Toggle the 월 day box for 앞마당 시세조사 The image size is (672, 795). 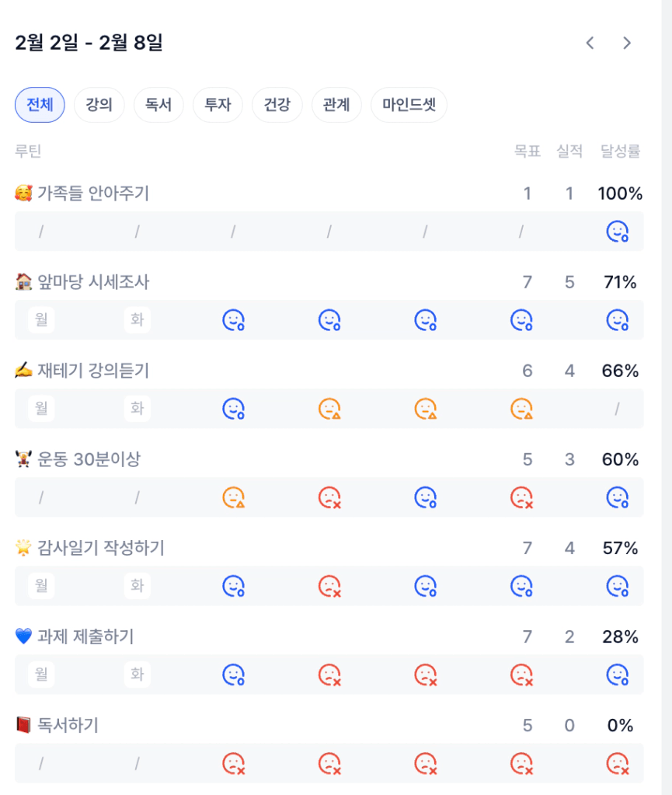click(x=41, y=319)
